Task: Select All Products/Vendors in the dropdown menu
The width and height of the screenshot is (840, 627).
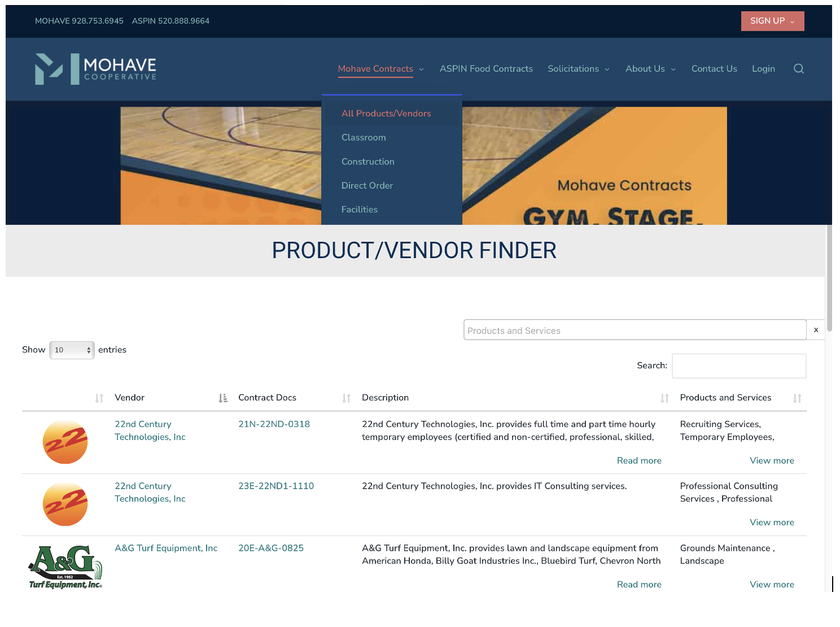Action: pyautogui.click(x=386, y=114)
